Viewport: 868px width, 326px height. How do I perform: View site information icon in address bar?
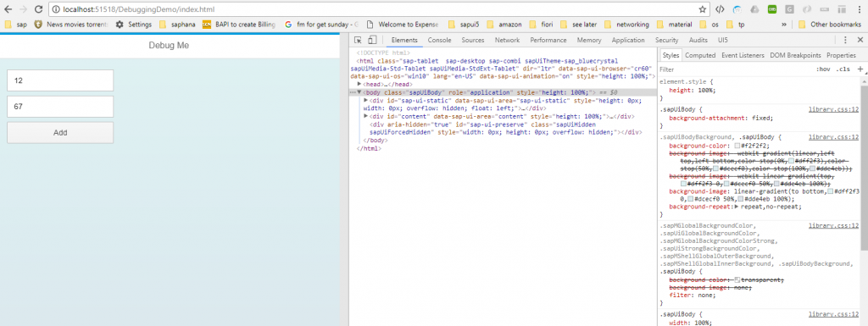click(x=55, y=9)
